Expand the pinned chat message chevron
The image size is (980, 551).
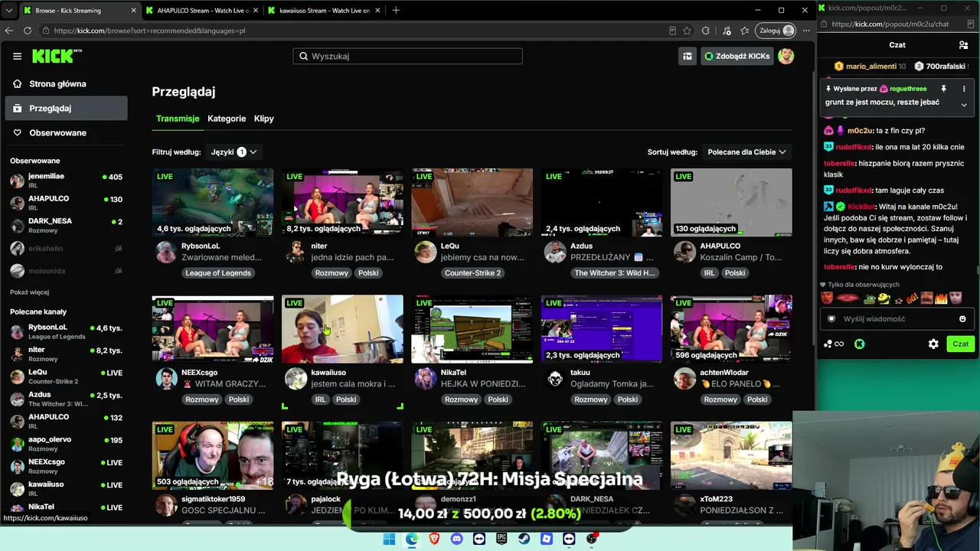[964, 105]
